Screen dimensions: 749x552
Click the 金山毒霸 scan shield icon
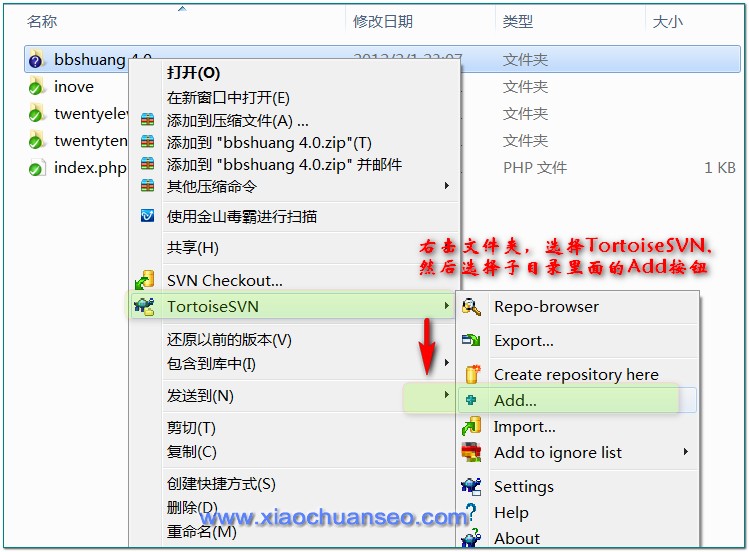tap(147, 216)
